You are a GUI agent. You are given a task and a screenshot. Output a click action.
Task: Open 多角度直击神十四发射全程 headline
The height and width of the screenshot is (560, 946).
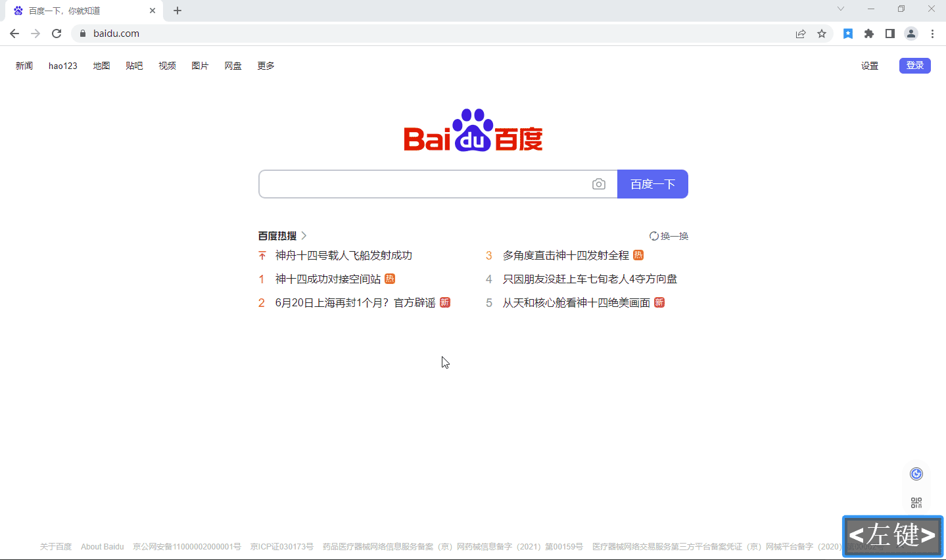(566, 255)
